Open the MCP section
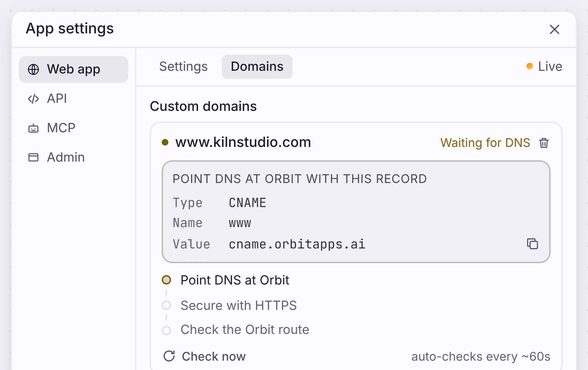588x370 pixels. point(73,128)
